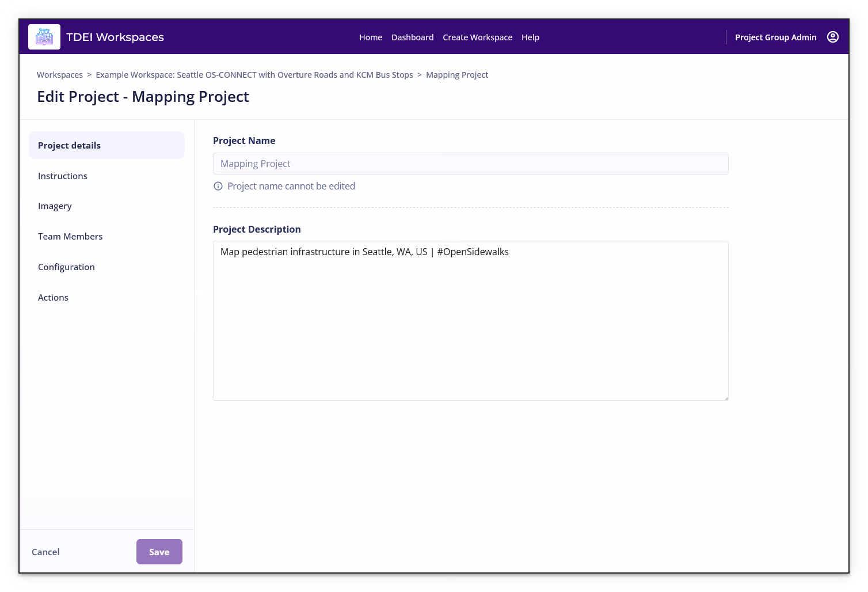Click the Save button

pos(159,552)
